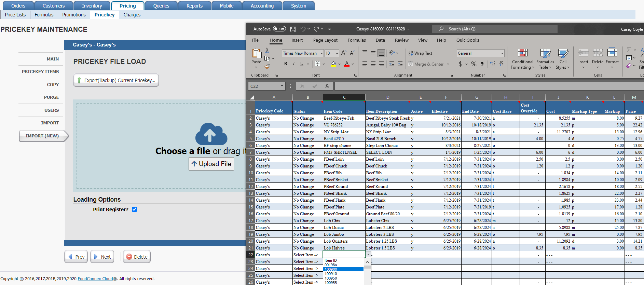Click the Insert Function fx icon
Viewport: 644px width, 285px height.
tap(327, 86)
